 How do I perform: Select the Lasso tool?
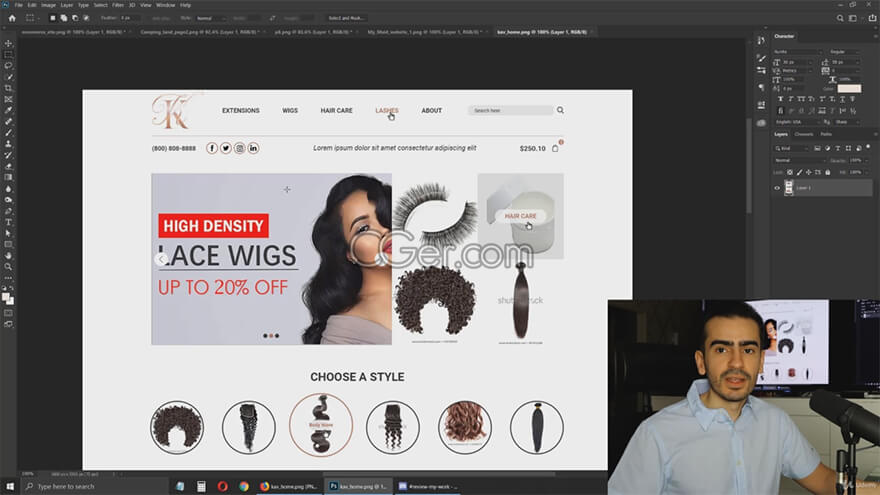[8, 66]
